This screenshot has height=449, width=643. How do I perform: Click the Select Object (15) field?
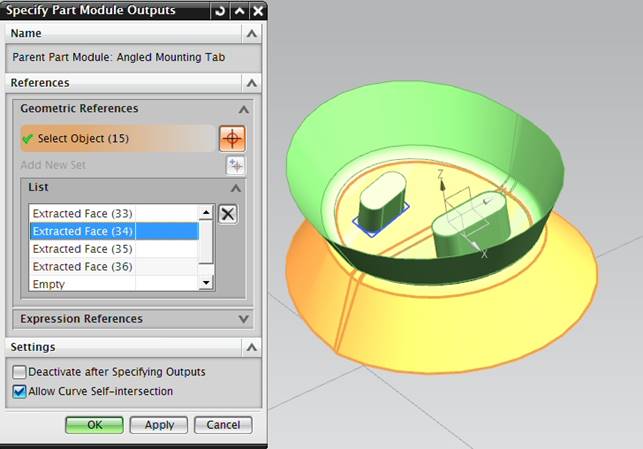(118, 139)
